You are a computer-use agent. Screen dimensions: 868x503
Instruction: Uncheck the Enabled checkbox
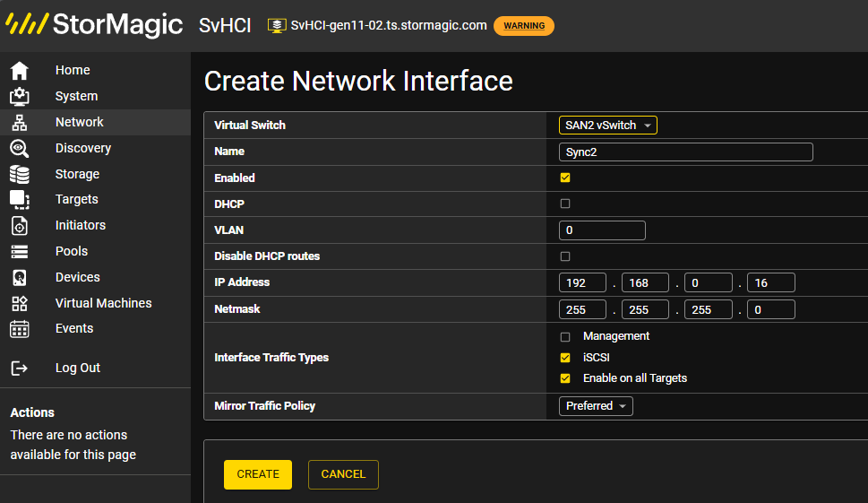pos(565,178)
